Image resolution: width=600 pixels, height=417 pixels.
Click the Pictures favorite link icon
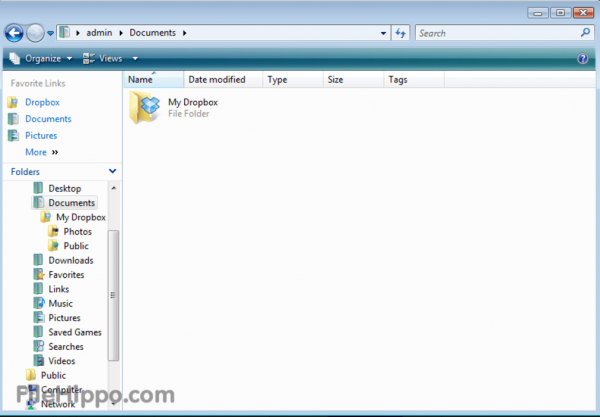click(x=13, y=136)
